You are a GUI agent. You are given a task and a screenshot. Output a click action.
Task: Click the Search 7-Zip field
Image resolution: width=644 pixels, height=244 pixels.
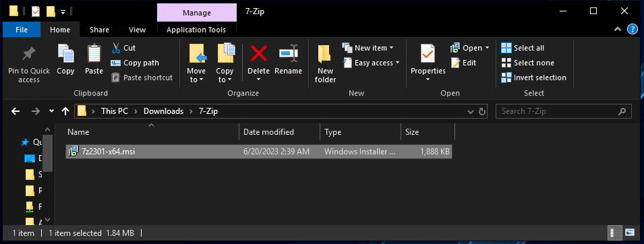pos(563,111)
